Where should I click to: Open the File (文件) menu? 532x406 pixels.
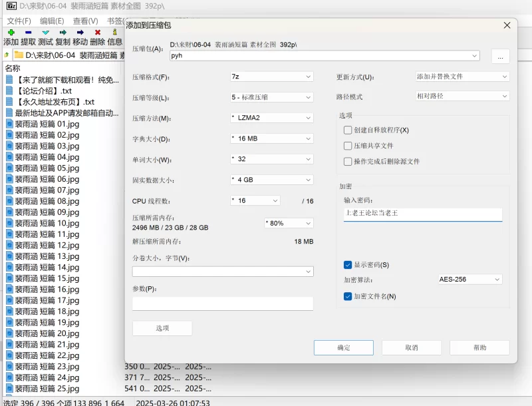tap(19, 21)
